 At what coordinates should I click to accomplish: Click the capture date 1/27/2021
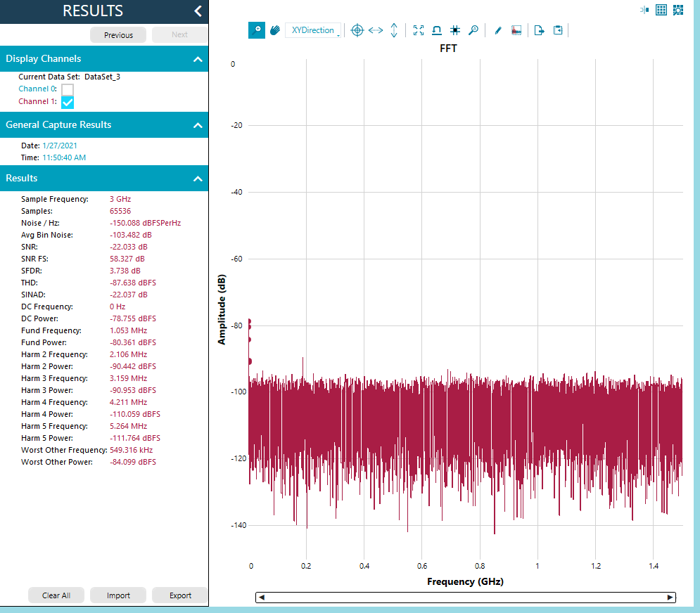click(x=60, y=146)
